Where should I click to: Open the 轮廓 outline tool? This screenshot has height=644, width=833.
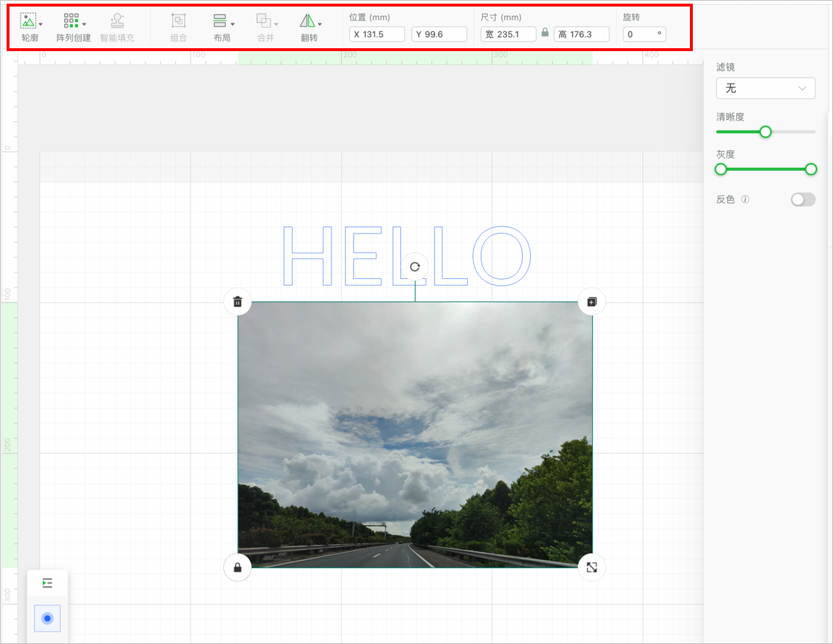point(29,27)
